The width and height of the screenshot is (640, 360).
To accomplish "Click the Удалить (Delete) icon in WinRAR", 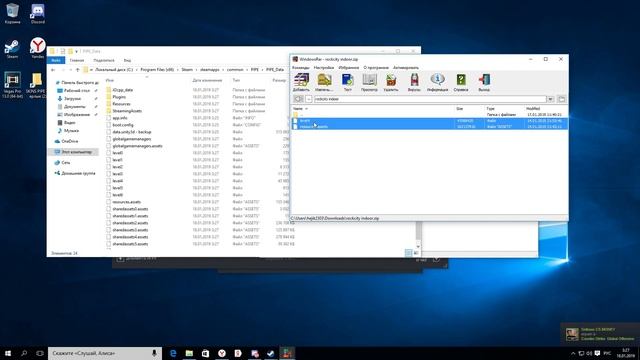I will click(x=391, y=82).
